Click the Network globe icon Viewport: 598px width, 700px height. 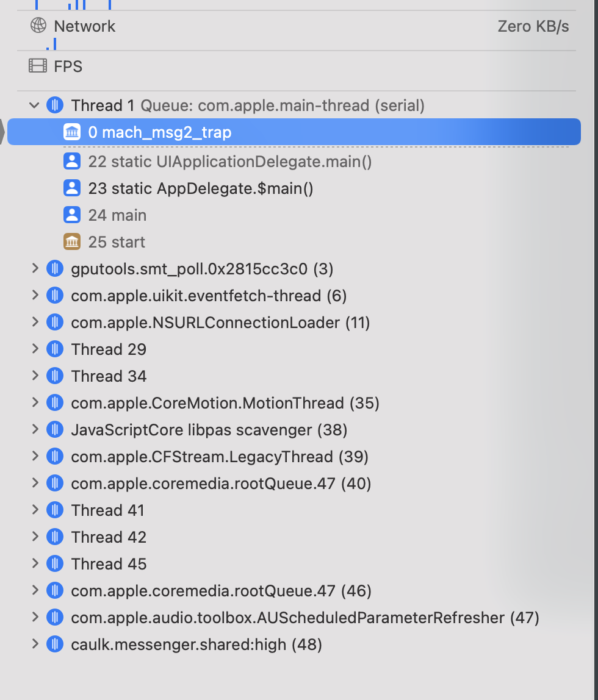click(x=38, y=26)
